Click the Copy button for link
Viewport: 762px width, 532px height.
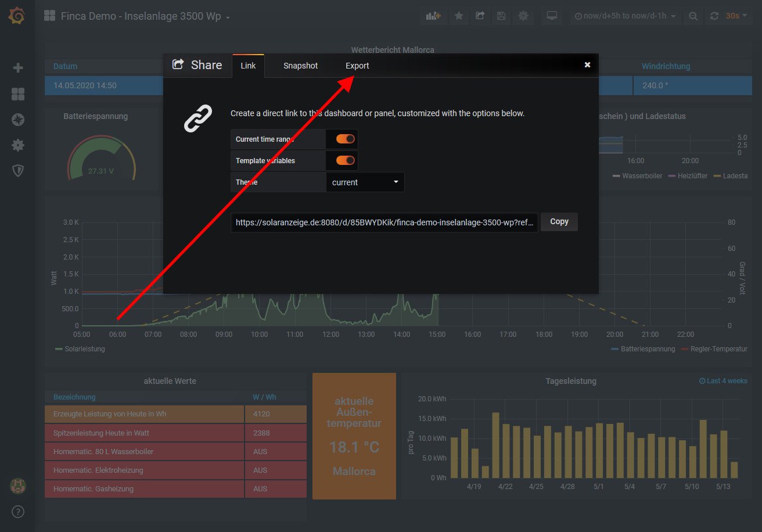tap(559, 222)
